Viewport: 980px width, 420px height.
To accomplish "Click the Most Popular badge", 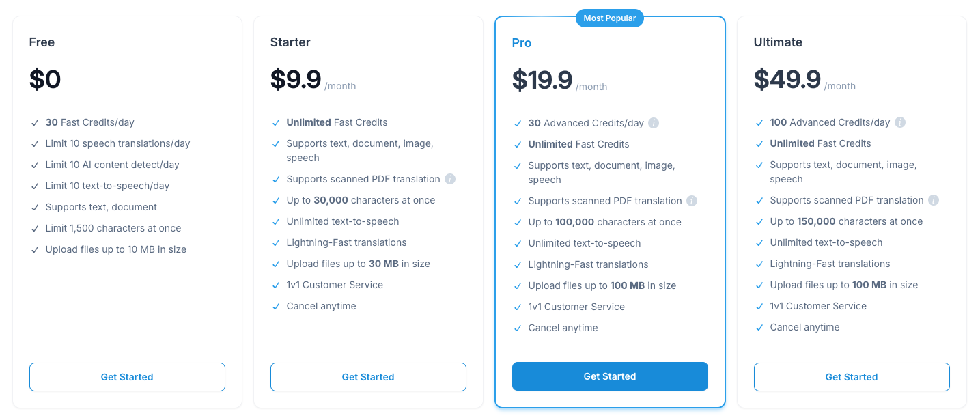I will (x=610, y=18).
